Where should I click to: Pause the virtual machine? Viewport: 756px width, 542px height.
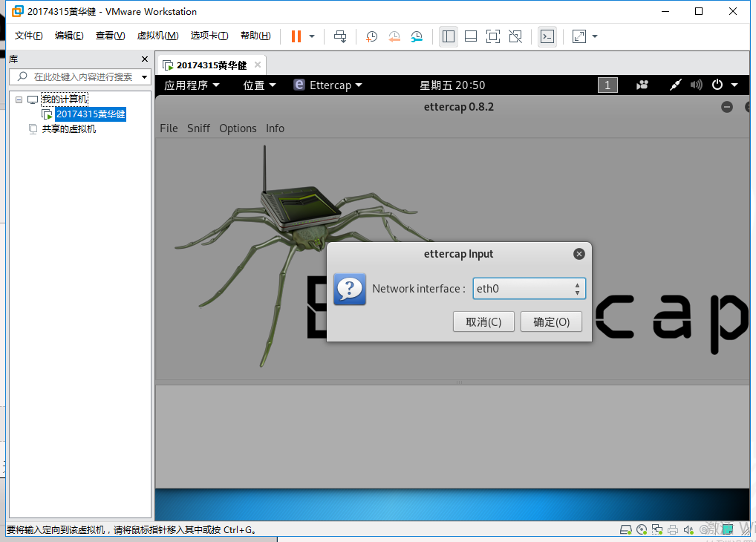(296, 36)
